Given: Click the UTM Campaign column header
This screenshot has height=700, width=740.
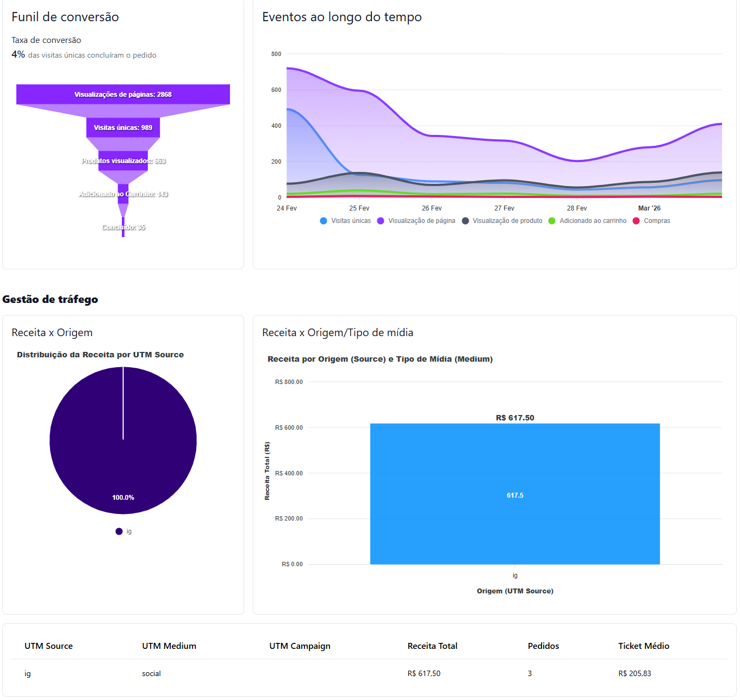Looking at the screenshot, I should 300,646.
